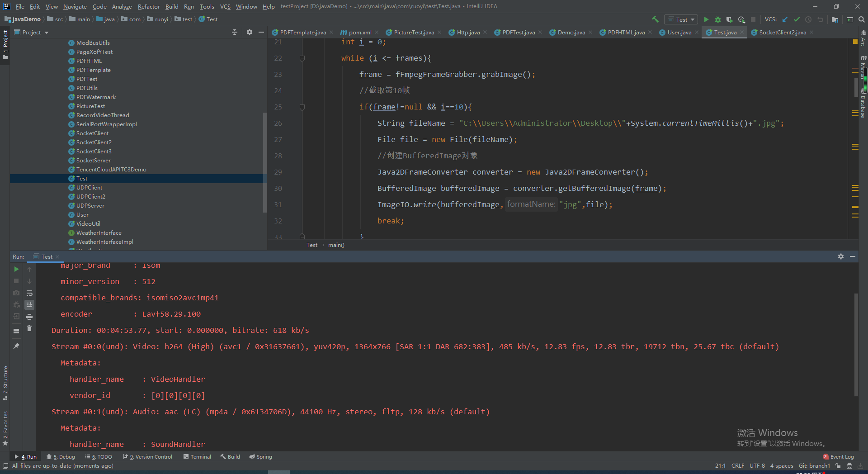
Task: Open the Terminal tool window button
Action: 197,457
